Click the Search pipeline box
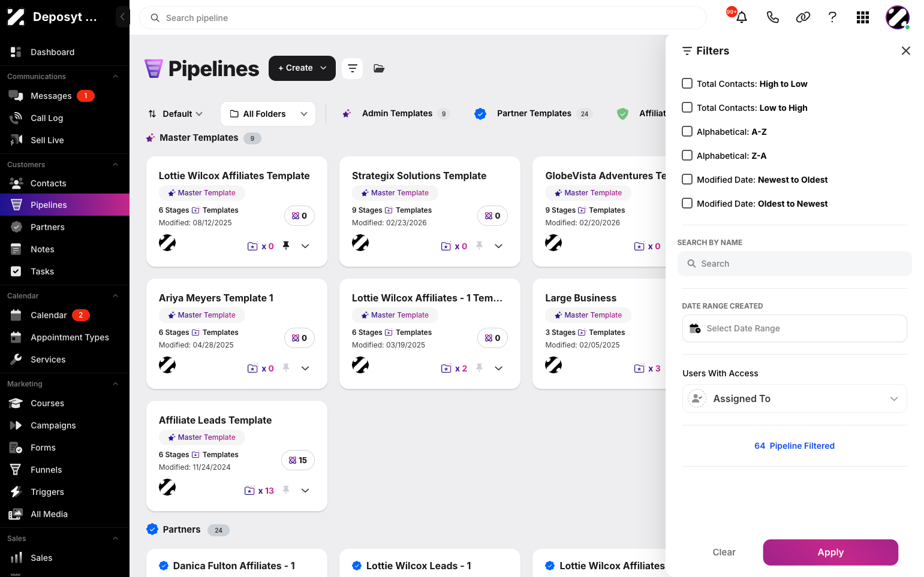 (423, 18)
